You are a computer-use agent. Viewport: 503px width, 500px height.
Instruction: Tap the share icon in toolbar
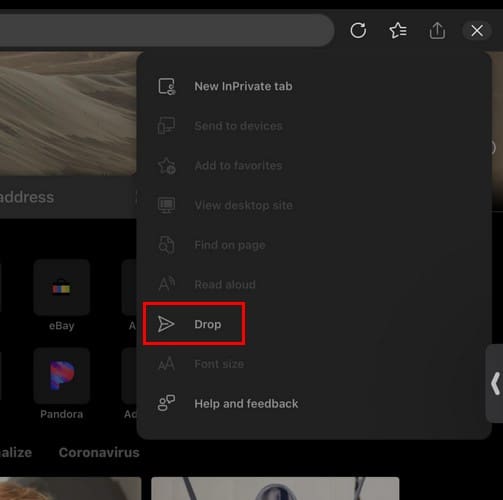coord(437,31)
